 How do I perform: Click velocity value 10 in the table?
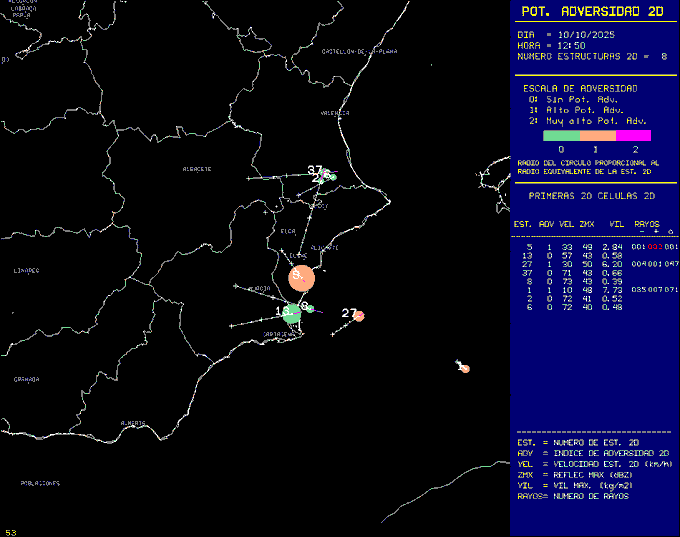[567, 290]
